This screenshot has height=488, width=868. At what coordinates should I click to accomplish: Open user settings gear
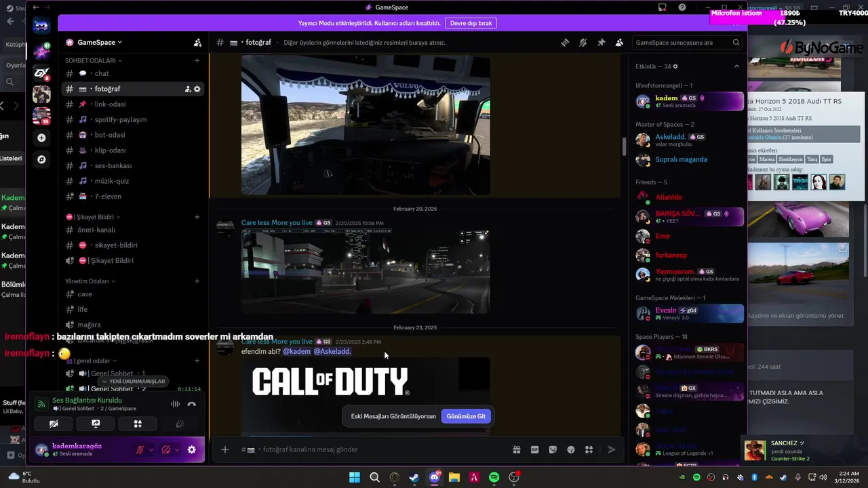(192, 449)
